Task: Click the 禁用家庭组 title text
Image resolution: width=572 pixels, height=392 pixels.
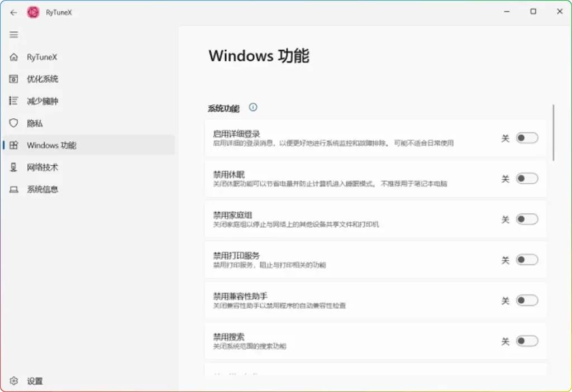Action: (232, 215)
